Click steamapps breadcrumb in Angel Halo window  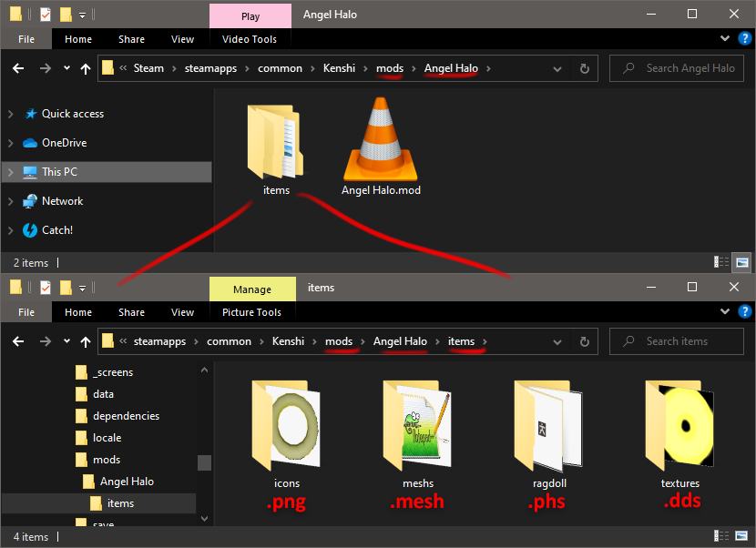[x=210, y=68]
